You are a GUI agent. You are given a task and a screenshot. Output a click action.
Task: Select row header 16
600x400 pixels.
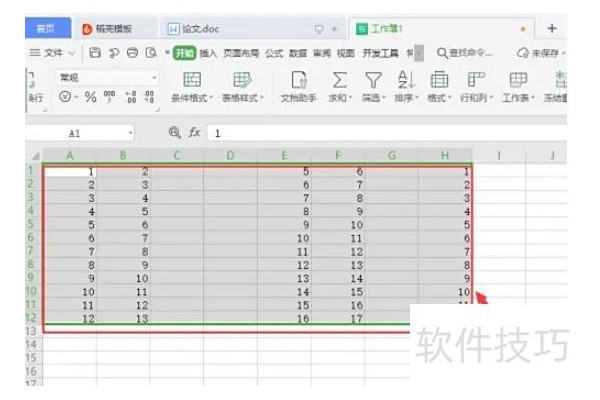[x=31, y=371]
